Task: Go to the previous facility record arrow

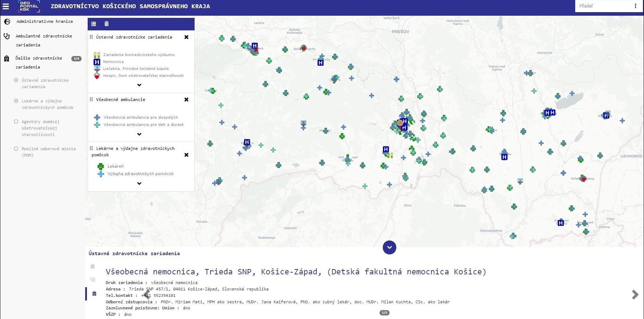Action: tap(146, 295)
